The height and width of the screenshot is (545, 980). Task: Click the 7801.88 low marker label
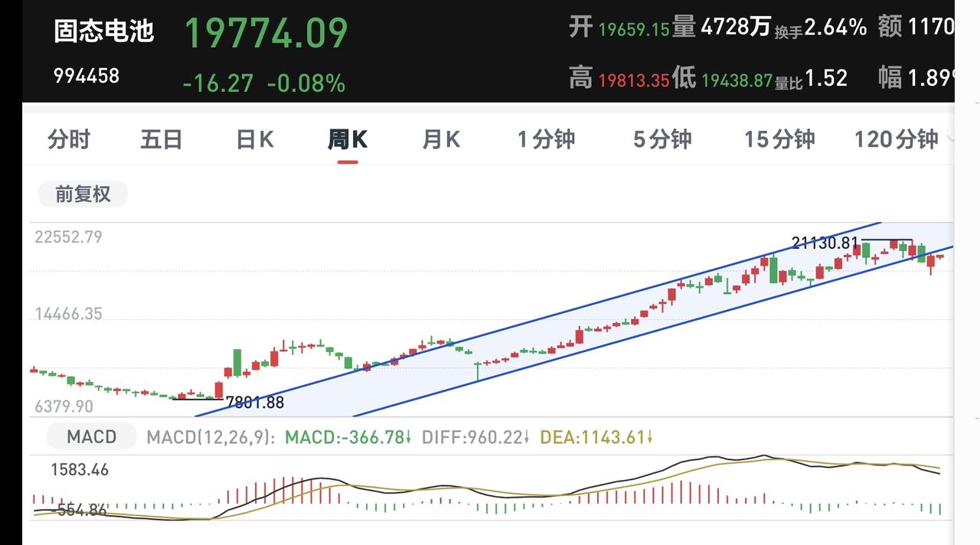pos(255,403)
